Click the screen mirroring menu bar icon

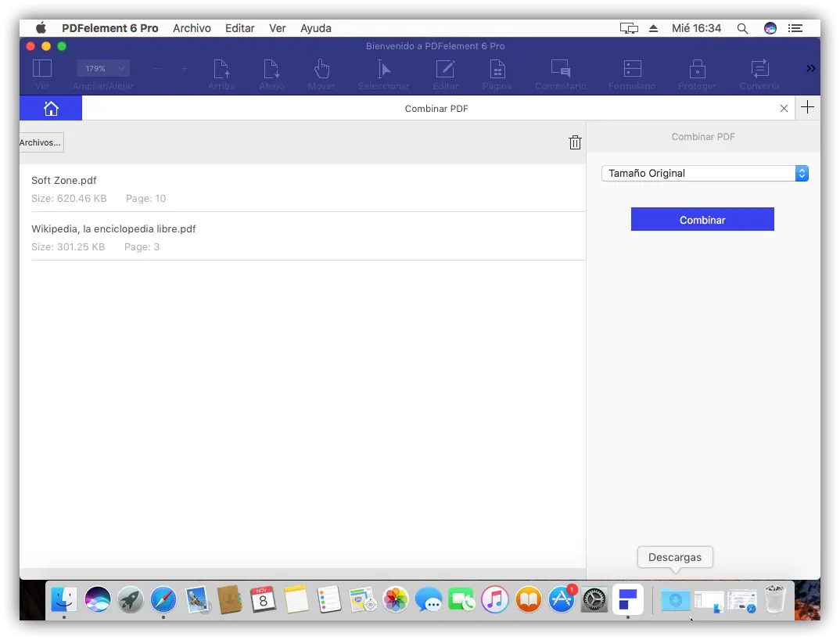pyautogui.click(x=629, y=28)
